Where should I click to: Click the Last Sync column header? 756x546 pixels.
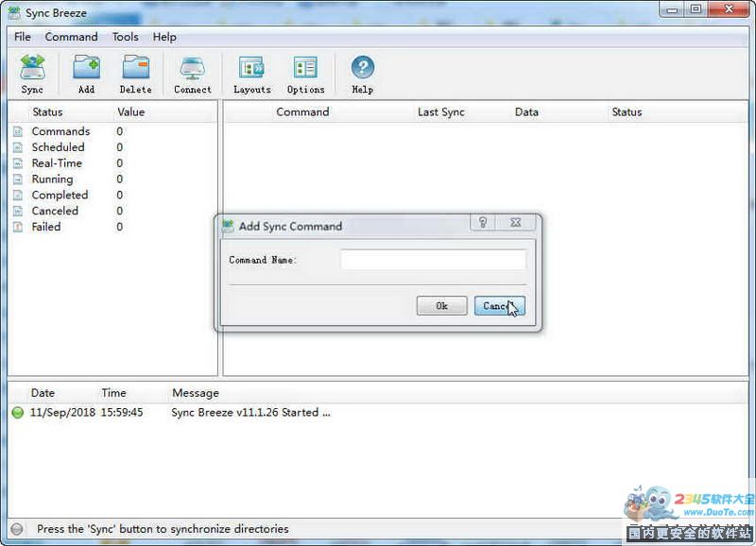point(441,111)
